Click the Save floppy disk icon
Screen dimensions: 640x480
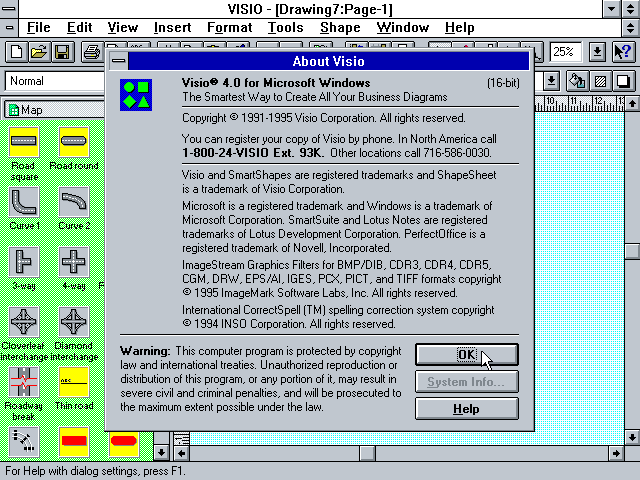click(62, 52)
